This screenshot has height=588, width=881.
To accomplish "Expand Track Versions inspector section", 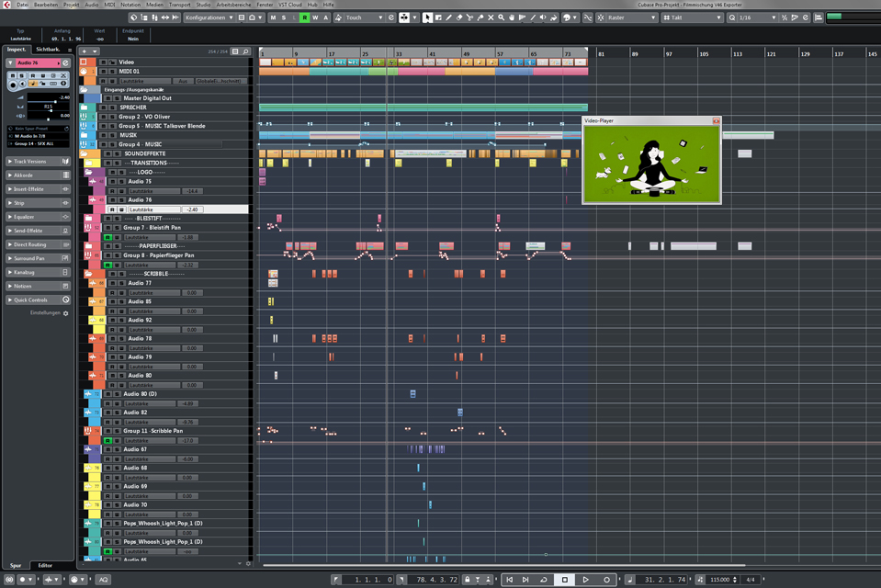I will click(x=38, y=162).
